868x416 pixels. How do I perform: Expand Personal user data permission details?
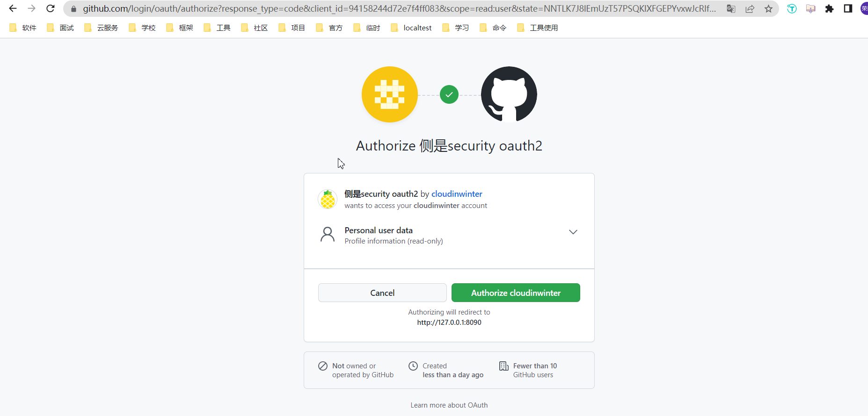(573, 232)
